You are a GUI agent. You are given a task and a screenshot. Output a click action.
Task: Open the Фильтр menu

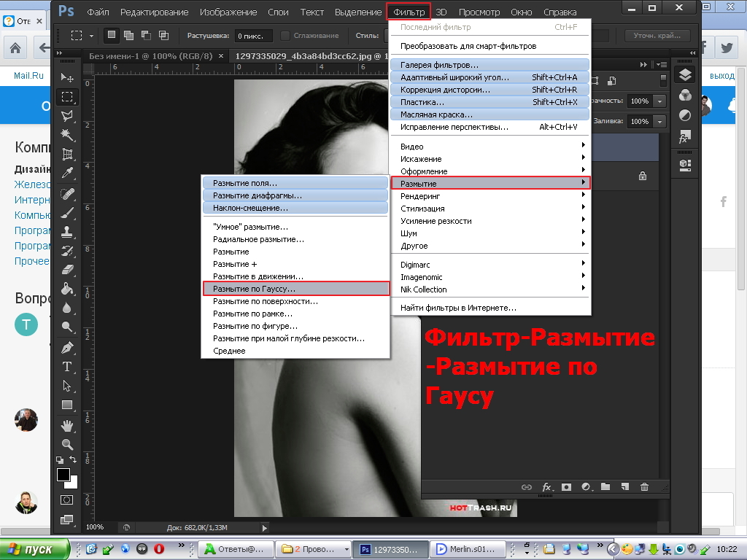(x=409, y=12)
